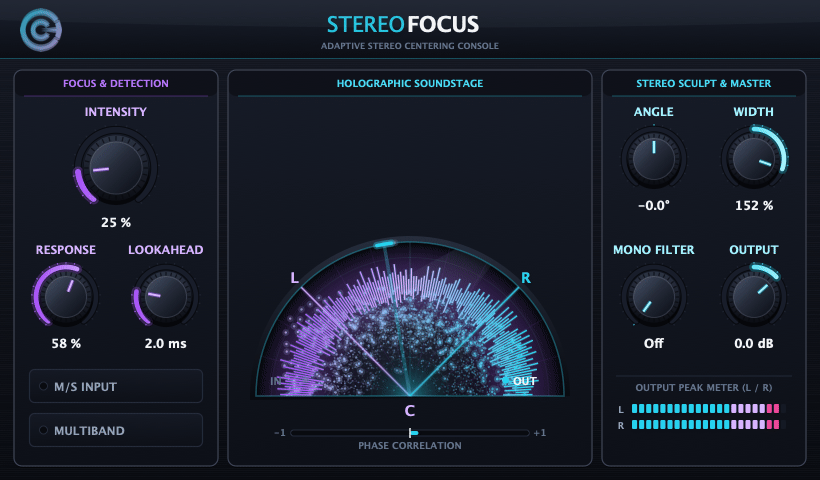
Task: Click the Mono Filter knob
Action: 654,296
